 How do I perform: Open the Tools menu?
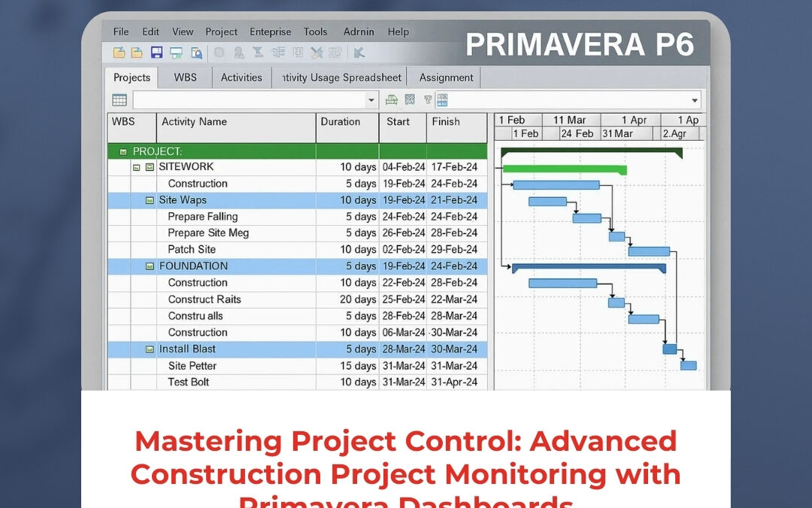315,32
